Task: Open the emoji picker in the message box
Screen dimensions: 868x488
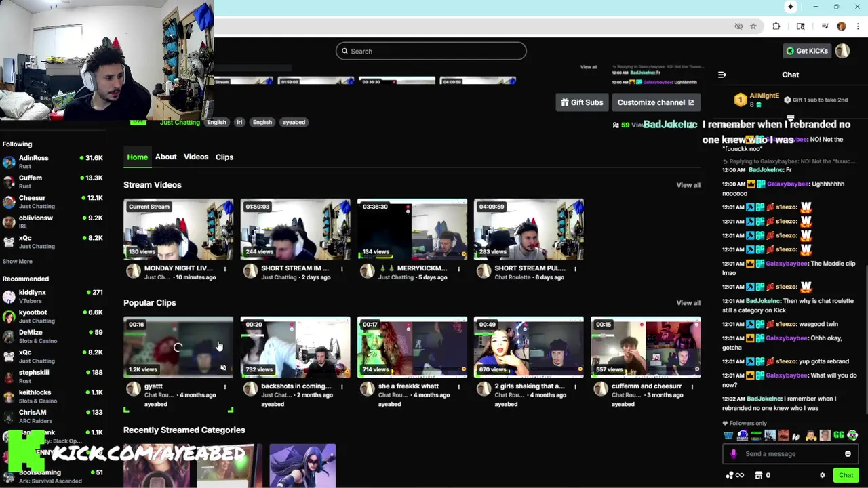Action: [x=848, y=454]
